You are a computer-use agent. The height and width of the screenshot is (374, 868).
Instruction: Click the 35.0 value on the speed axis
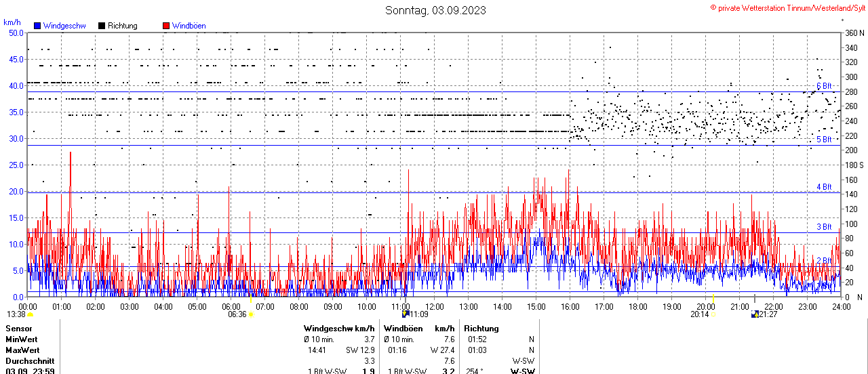(x=16, y=112)
